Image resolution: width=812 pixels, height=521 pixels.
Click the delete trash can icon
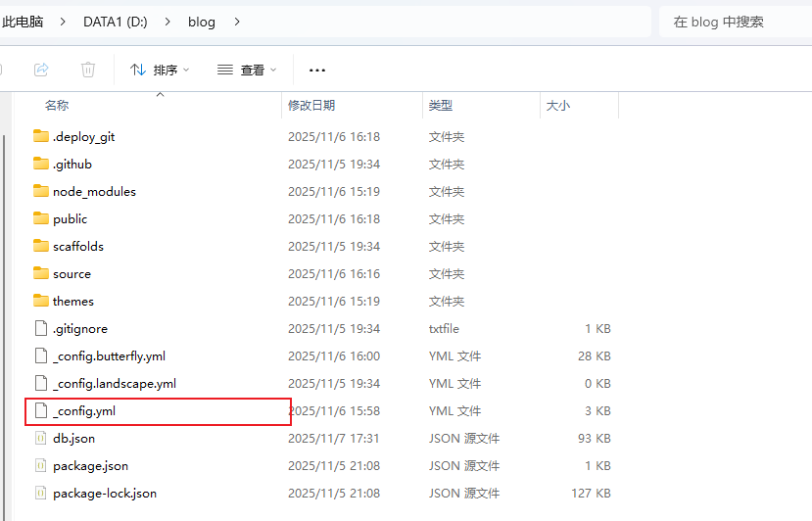[x=88, y=70]
